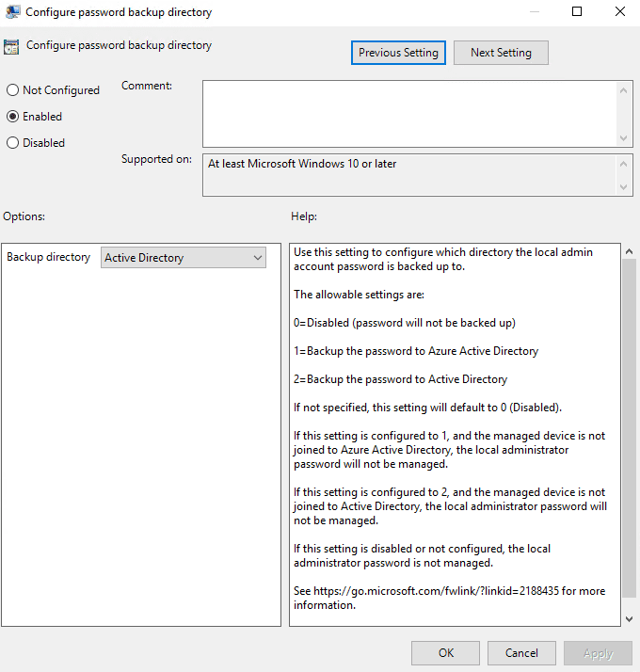
Task: Go to the Previous Setting
Action: [x=398, y=53]
